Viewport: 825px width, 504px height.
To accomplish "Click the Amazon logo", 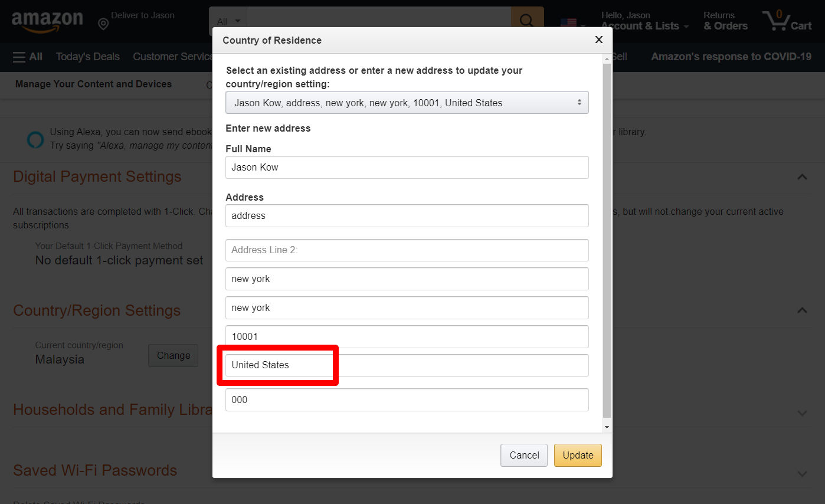I will click(47, 21).
